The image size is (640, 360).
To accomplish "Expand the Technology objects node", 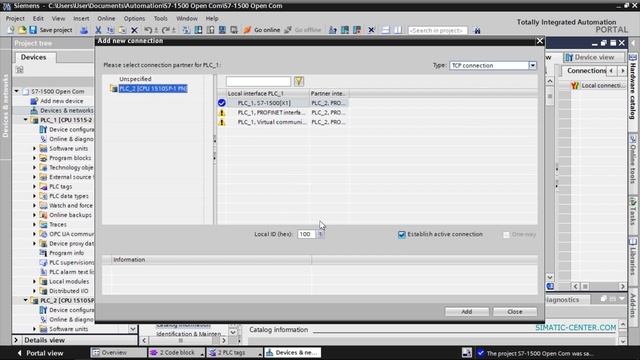I will point(34,167).
